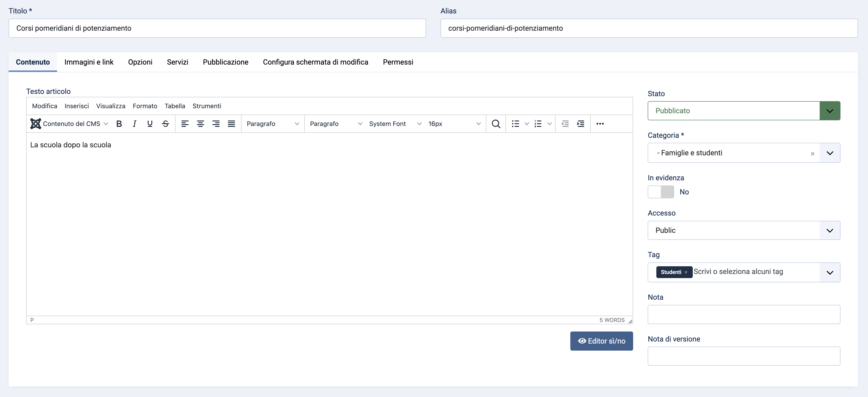
Task: Clear the Famiglie e studenti category
Action: click(x=812, y=153)
